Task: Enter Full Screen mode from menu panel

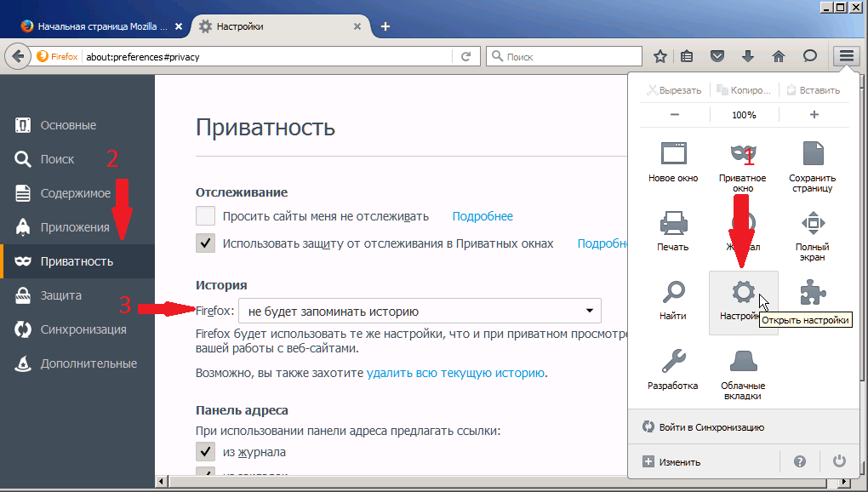Action: (x=813, y=224)
